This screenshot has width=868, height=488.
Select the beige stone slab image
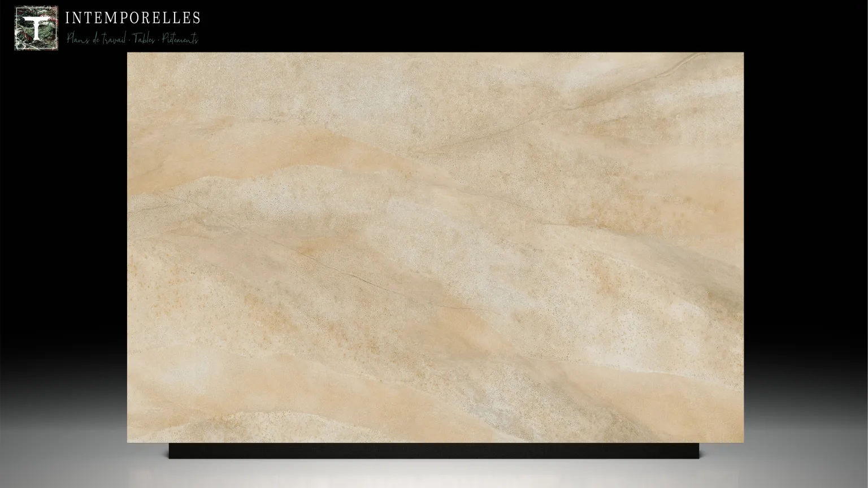tap(435, 247)
